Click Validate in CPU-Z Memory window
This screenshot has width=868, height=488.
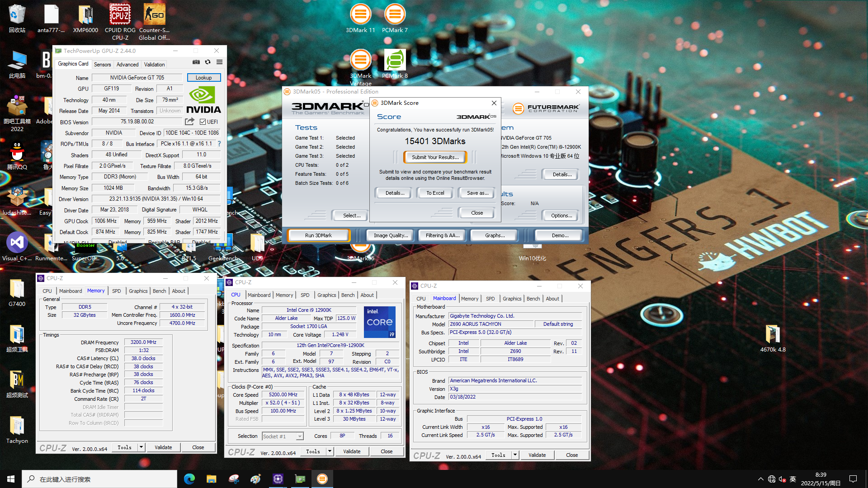[x=163, y=447]
